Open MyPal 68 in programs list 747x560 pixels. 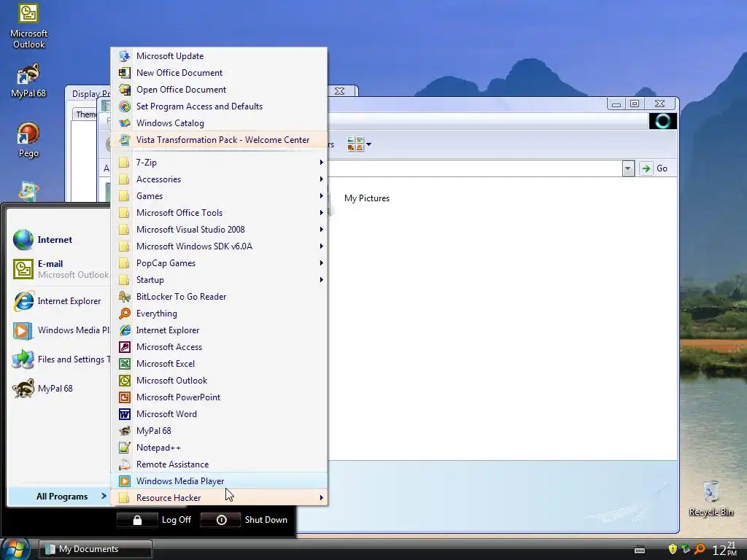219,431
